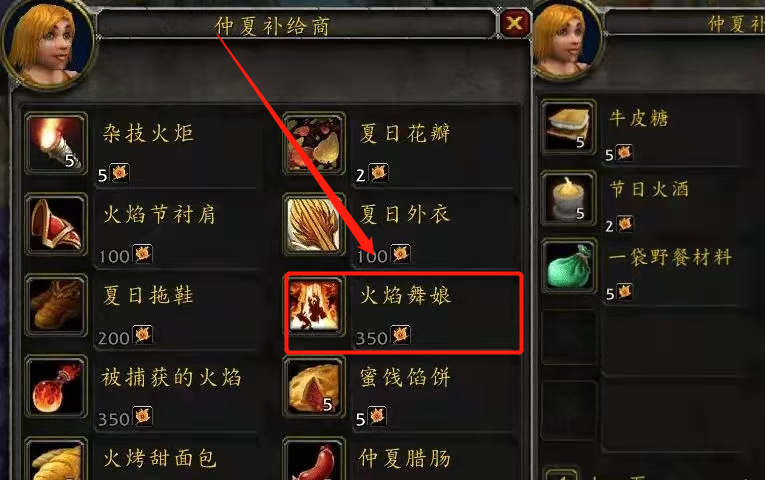Click the vendor NPC portrait at top left
This screenshot has width=765, height=480.
pos(46,43)
